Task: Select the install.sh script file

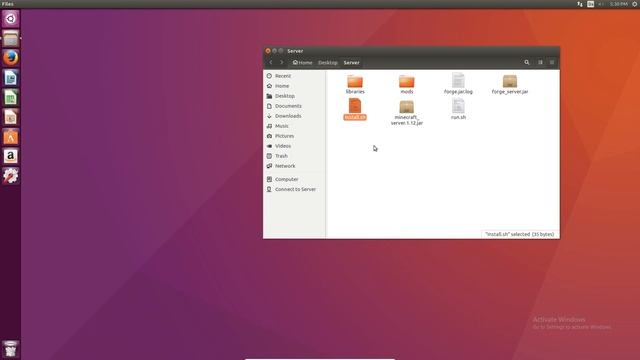Action: click(355, 109)
